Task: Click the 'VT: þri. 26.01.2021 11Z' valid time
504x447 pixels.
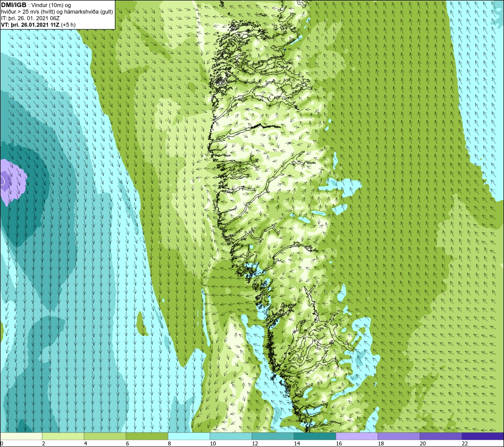Action: [30, 25]
